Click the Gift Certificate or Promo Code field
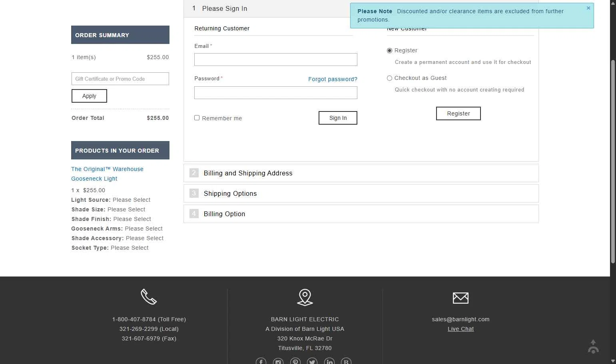Viewport: 616px width, 364px height. click(120, 79)
